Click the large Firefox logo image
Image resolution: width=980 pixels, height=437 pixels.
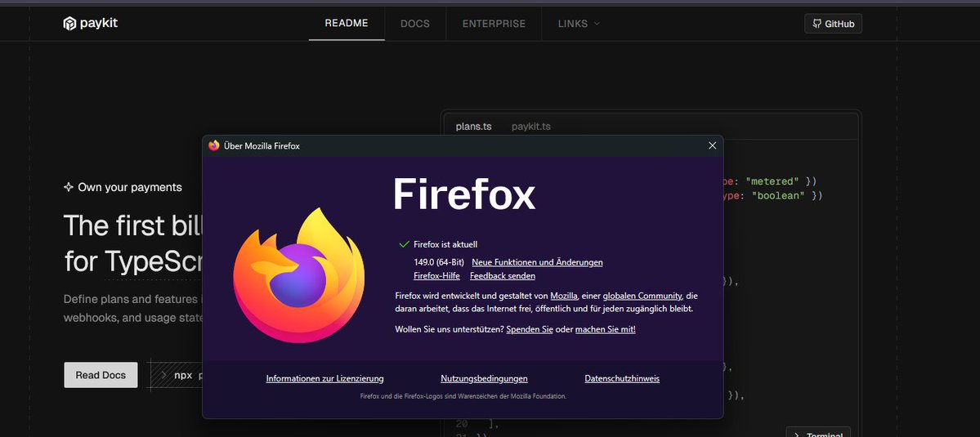(299, 274)
